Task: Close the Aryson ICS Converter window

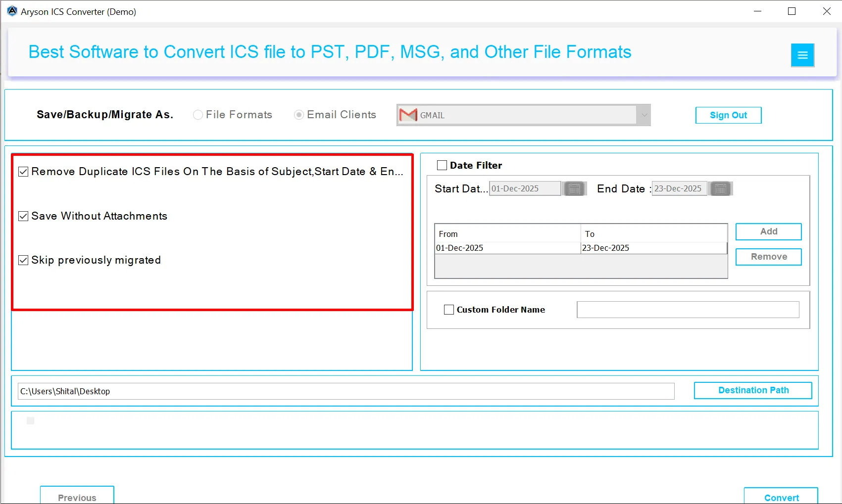Action: [826, 11]
